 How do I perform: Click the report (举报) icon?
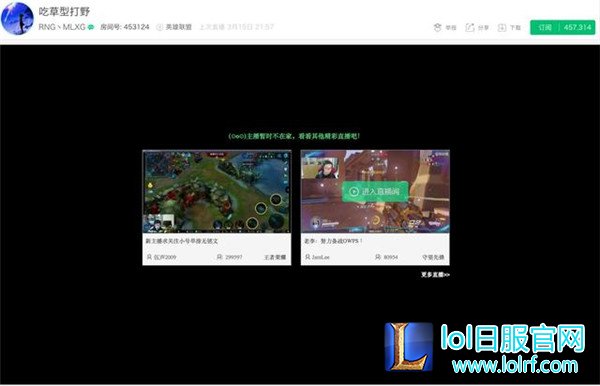[x=437, y=28]
